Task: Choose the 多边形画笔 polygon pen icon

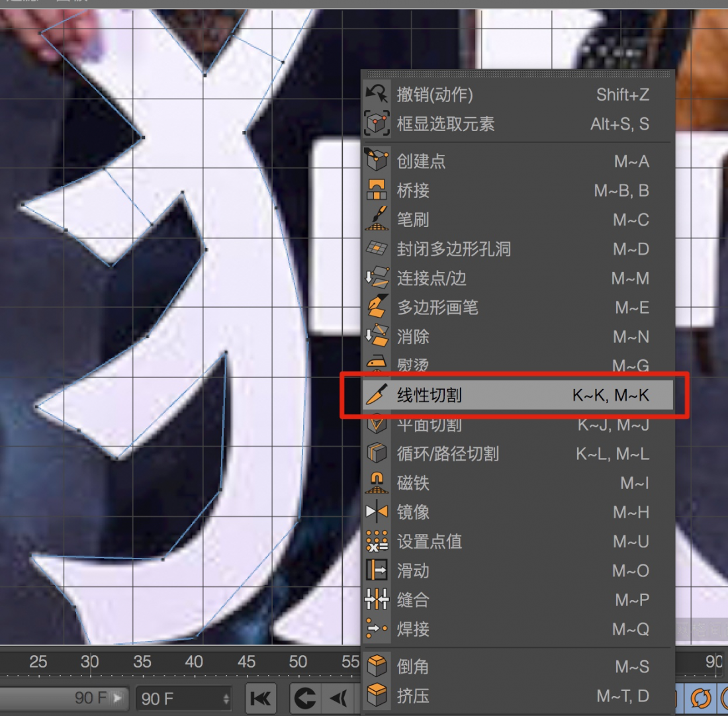Action: point(377,307)
